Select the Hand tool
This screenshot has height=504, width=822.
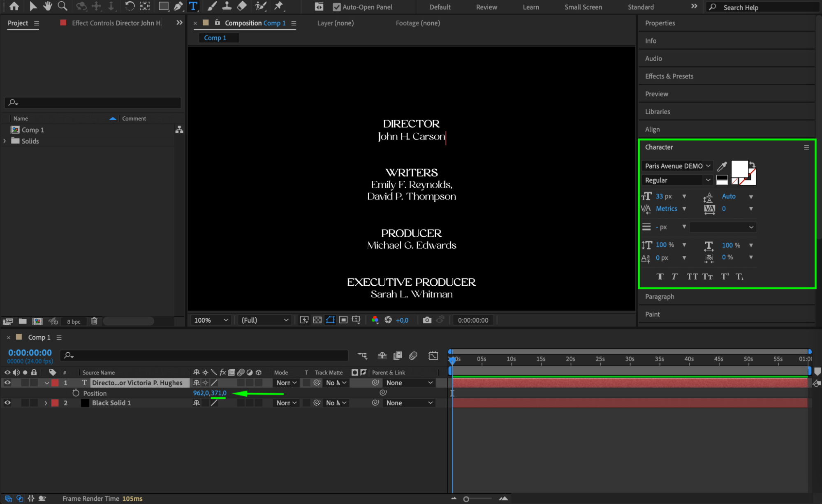click(48, 6)
